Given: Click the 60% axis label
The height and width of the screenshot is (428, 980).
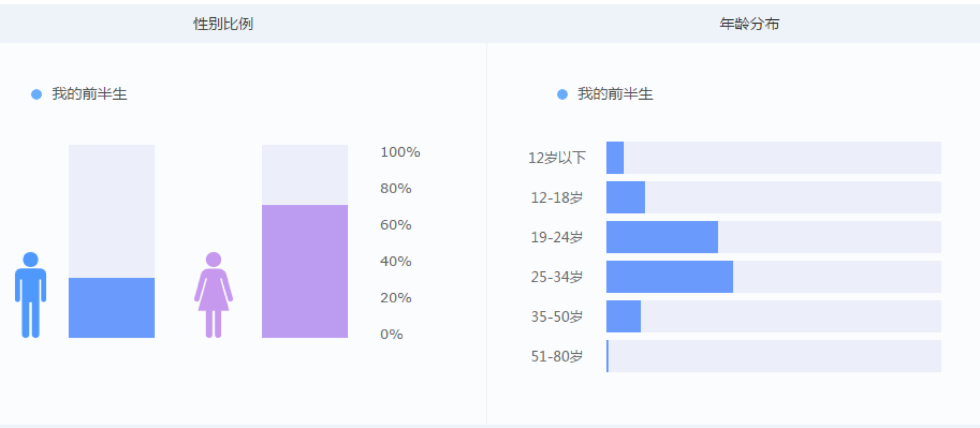Looking at the screenshot, I should point(395,225).
